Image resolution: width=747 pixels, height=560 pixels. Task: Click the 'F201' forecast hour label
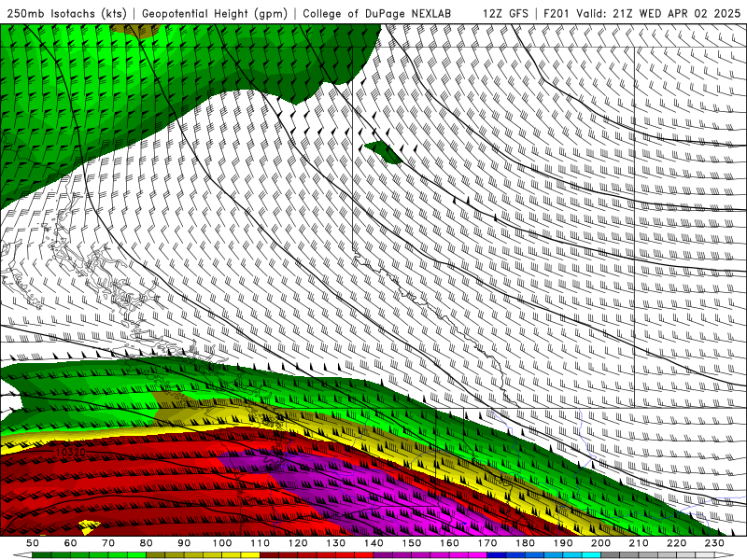coord(557,14)
